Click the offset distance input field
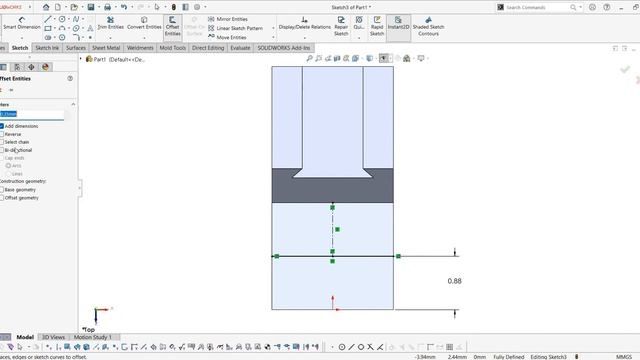640x360 pixels. coord(32,114)
